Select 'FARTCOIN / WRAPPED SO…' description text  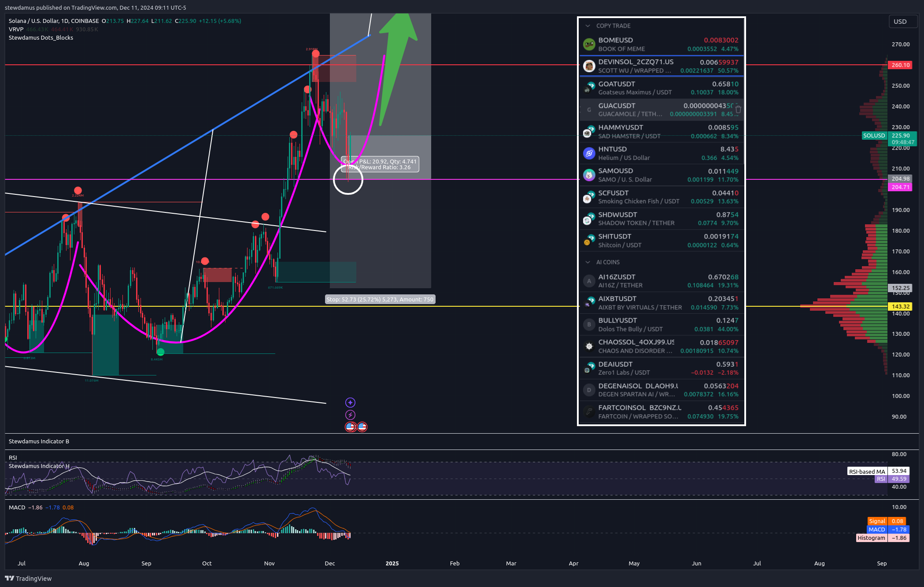[x=638, y=416]
